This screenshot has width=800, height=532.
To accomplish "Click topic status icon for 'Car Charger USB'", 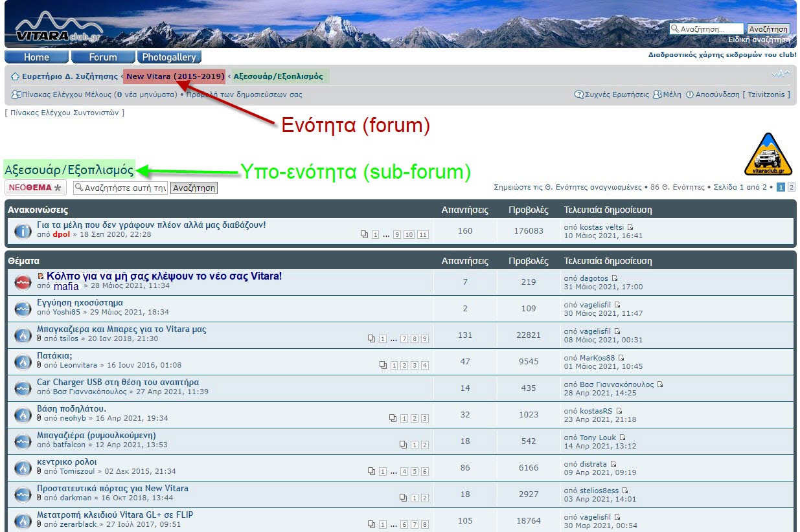I will pyautogui.click(x=23, y=388).
